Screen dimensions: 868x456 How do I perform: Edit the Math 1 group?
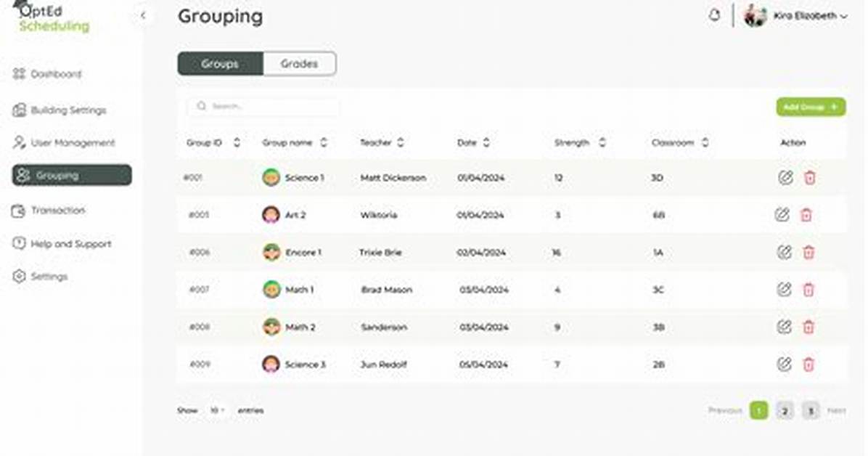click(784, 289)
